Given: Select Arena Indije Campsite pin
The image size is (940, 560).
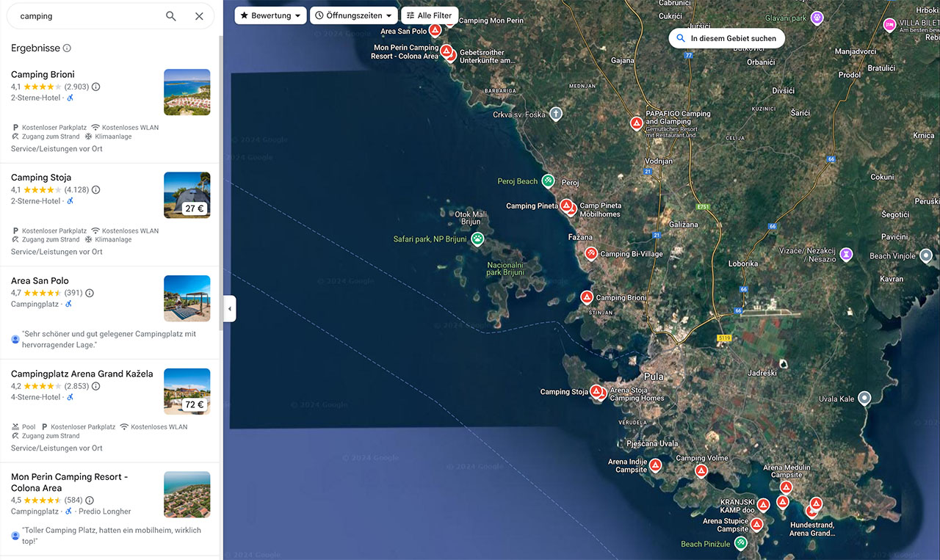Looking at the screenshot, I should coord(656,465).
